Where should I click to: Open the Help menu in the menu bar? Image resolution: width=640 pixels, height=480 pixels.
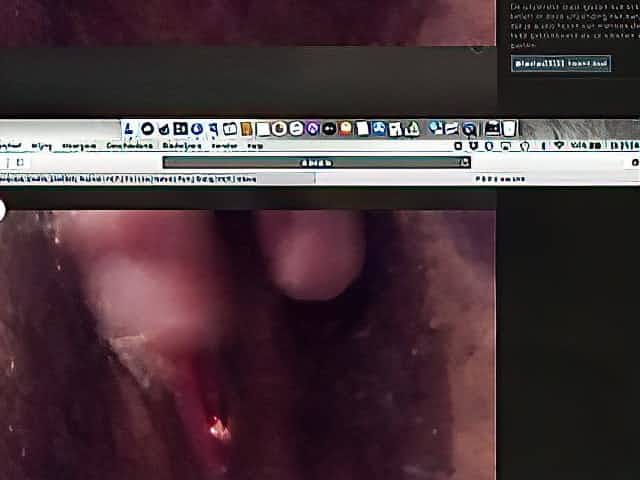(x=256, y=146)
